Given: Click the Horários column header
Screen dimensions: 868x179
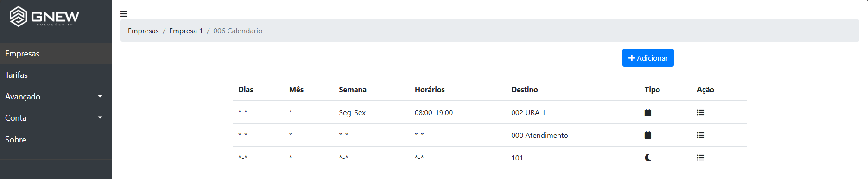Looking at the screenshot, I should 430,89.
